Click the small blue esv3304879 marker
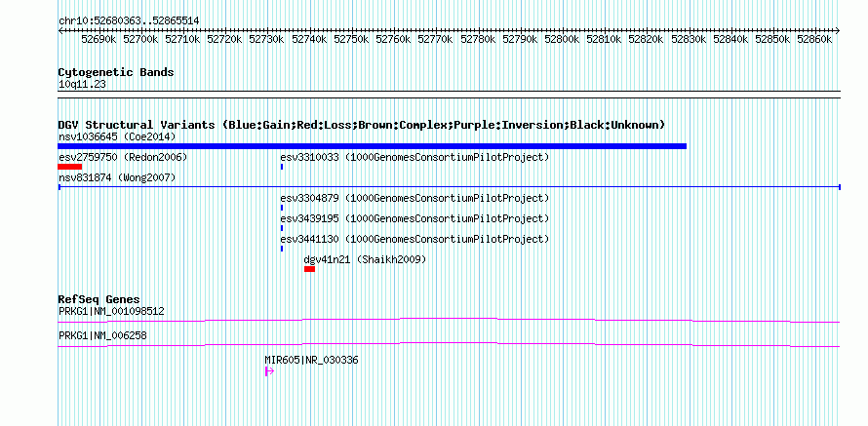 (x=282, y=208)
